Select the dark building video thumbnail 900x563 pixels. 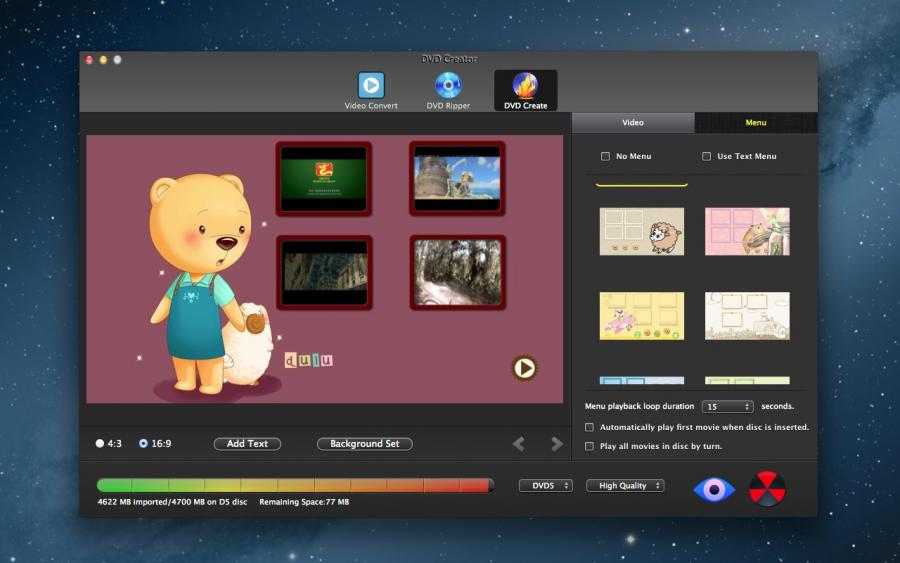[324, 273]
